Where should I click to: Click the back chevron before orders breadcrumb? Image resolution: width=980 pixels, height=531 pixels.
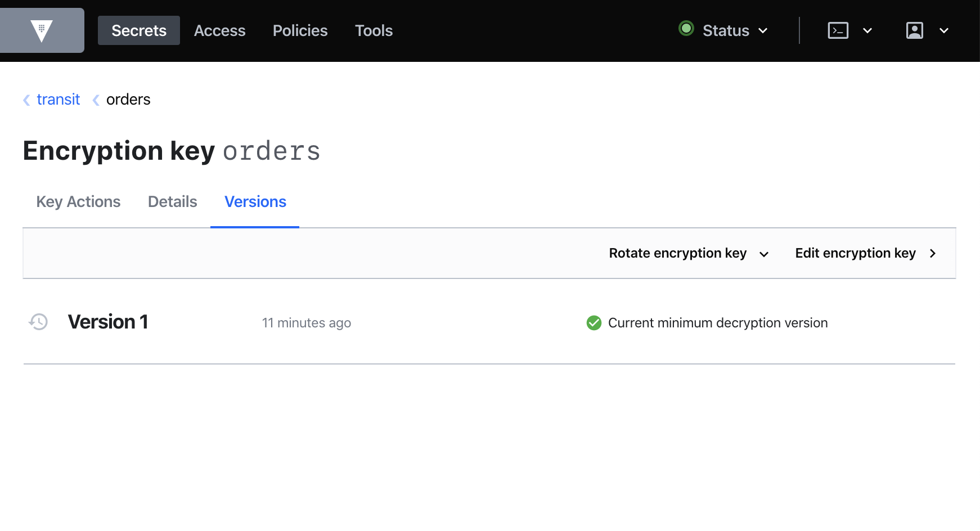pos(95,100)
